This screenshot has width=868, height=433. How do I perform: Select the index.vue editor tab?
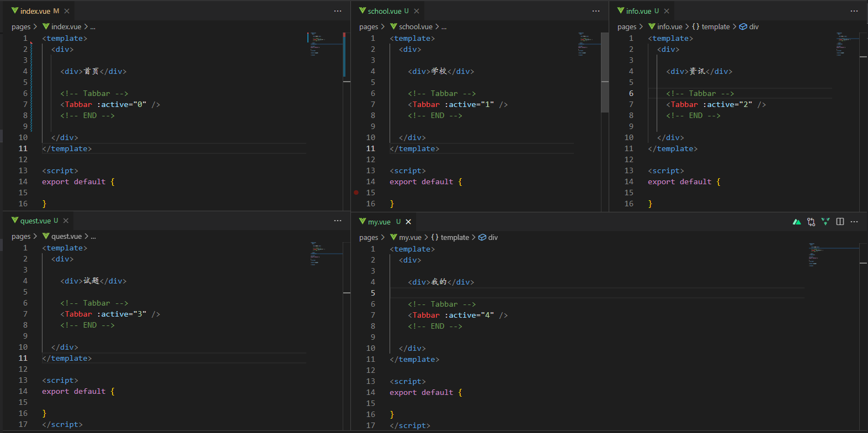pyautogui.click(x=39, y=11)
